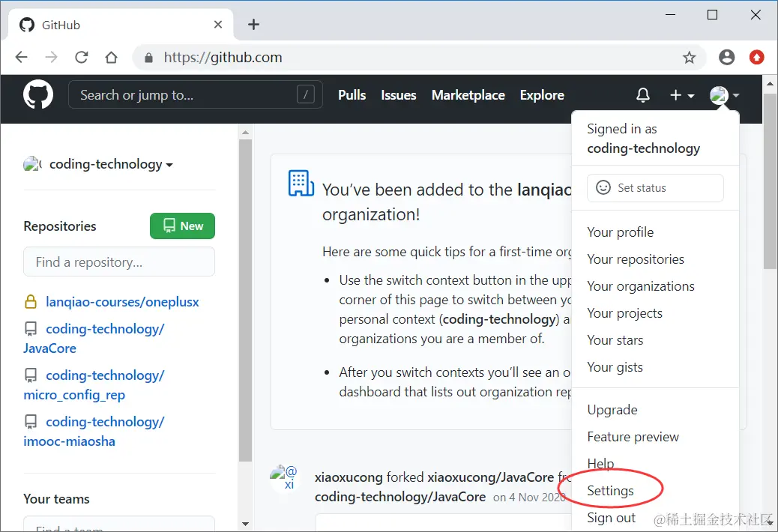Open Your repositories

[x=636, y=259]
